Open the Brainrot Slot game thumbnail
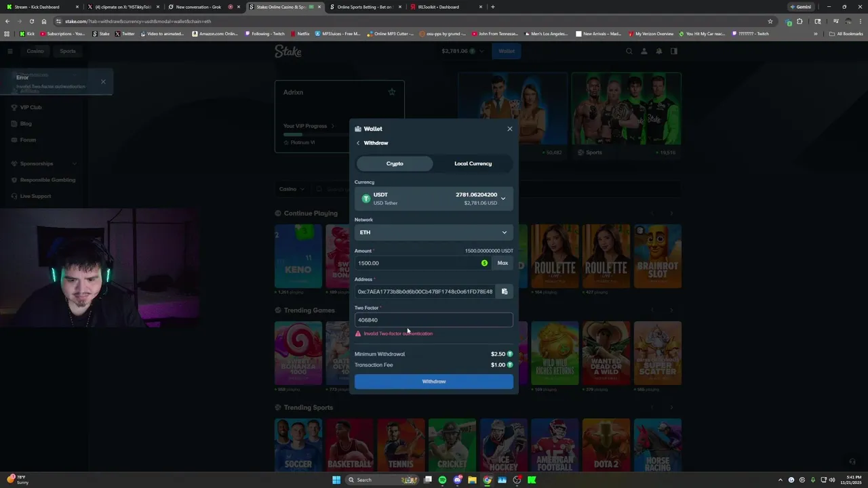Screen dimensions: 868x488 (x=657, y=256)
